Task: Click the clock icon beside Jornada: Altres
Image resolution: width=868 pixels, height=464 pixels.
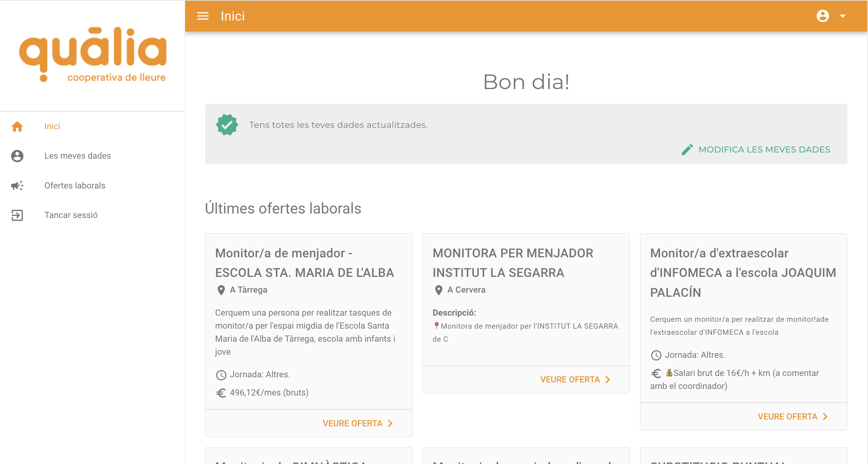Action: pyautogui.click(x=221, y=375)
